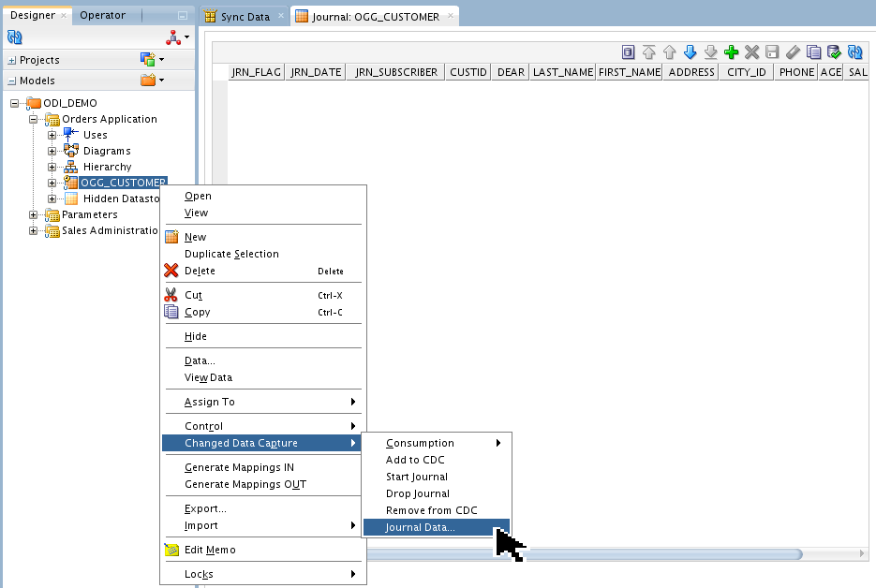Expand the Diagrams tree node

pos(52,151)
